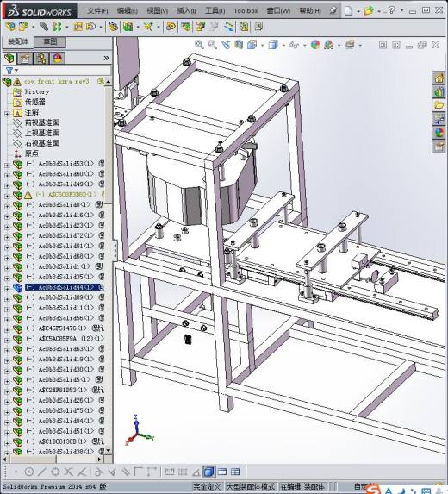Viewport: 448px width, 494px height.
Task: Open the Toolbox menu
Action: 246,10
